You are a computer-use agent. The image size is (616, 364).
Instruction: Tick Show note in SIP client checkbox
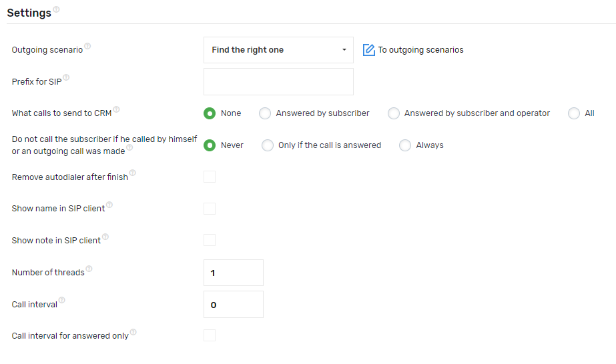210,240
